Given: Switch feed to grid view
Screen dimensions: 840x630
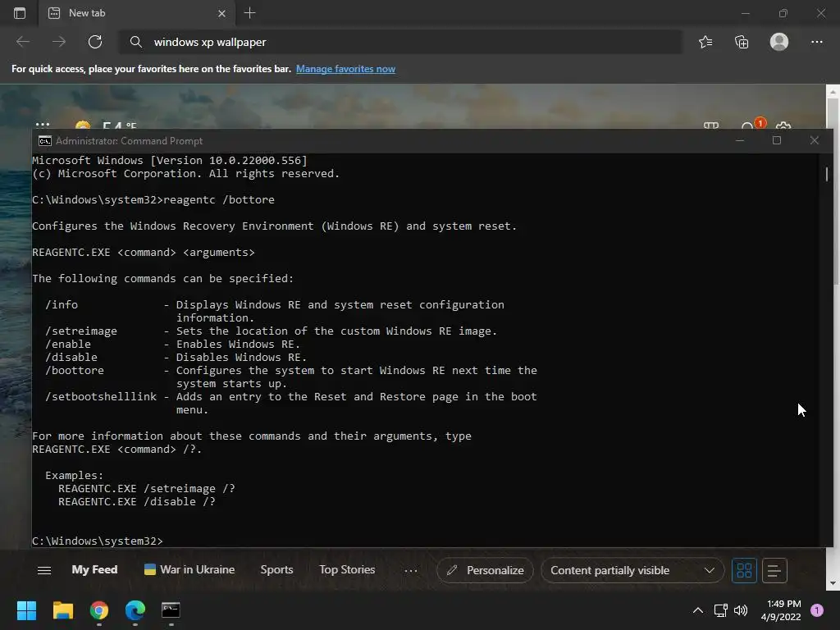Looking at the screenshot, I should point(744,571).
